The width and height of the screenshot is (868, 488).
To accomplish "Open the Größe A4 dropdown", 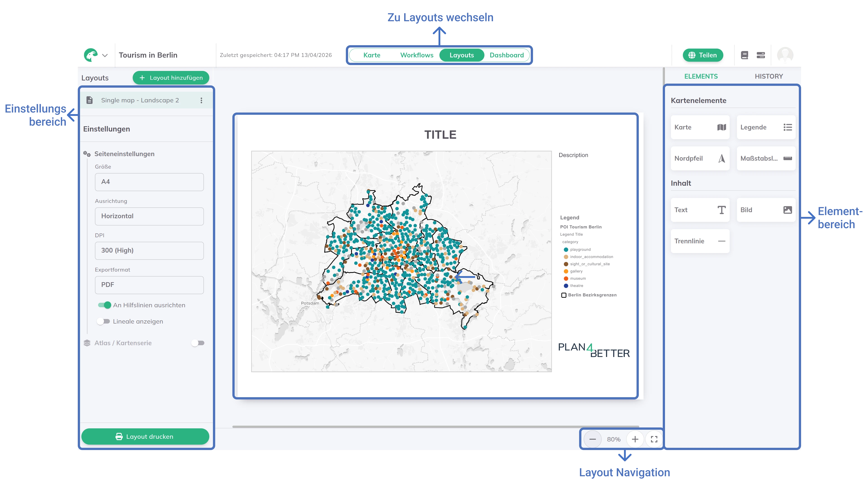I will 149,182.
